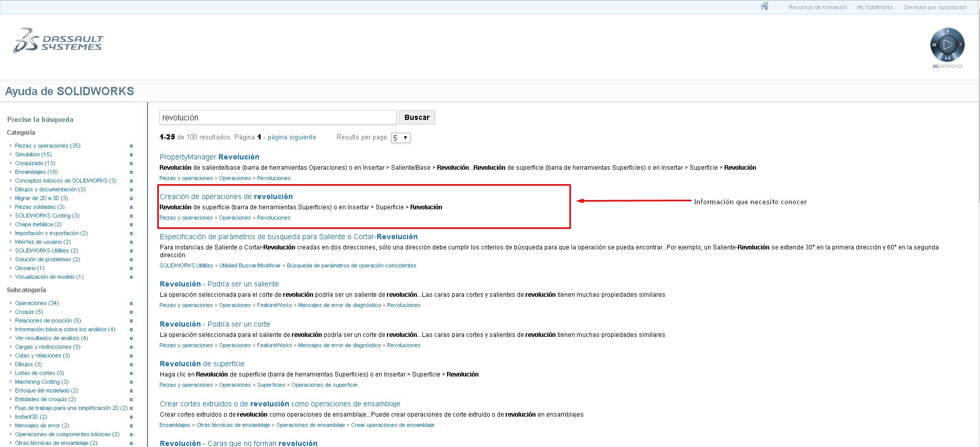Screen dimensions: 980x447
Task: Remove the Piezas y operaciones (35) filter
Action: pyautogui.click(x=131, y=146)
